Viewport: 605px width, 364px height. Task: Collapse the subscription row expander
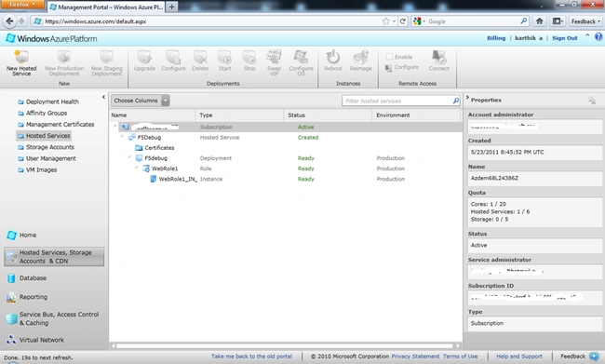115,126
